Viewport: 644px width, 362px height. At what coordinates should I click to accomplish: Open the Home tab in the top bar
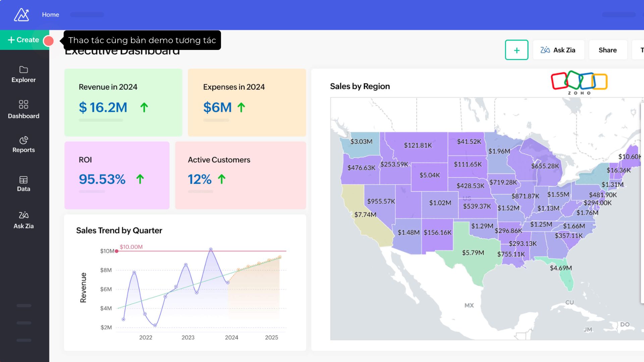tap(51, 15)
